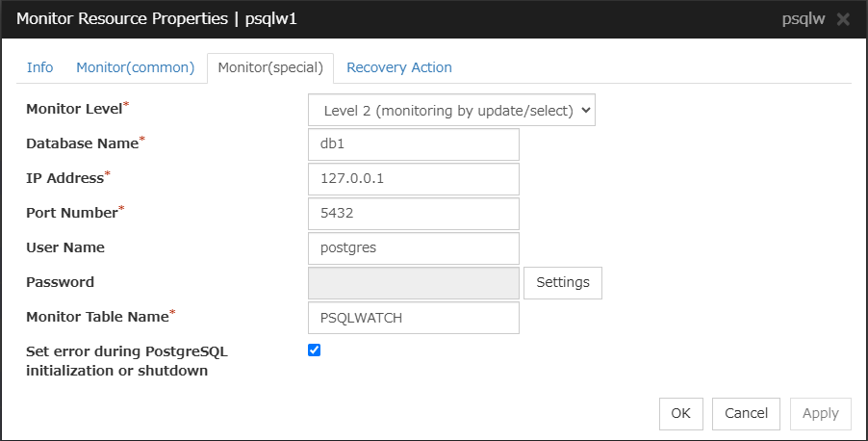Click the Apply button

point(820,413)
